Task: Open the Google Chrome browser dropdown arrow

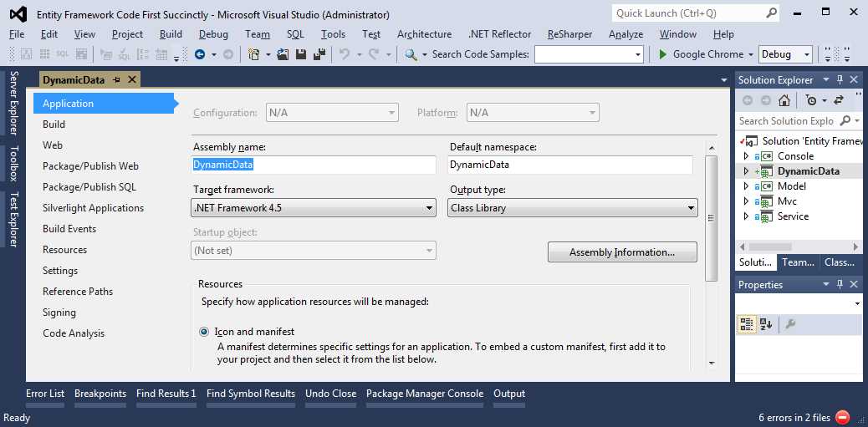Action: click(751, 54)
